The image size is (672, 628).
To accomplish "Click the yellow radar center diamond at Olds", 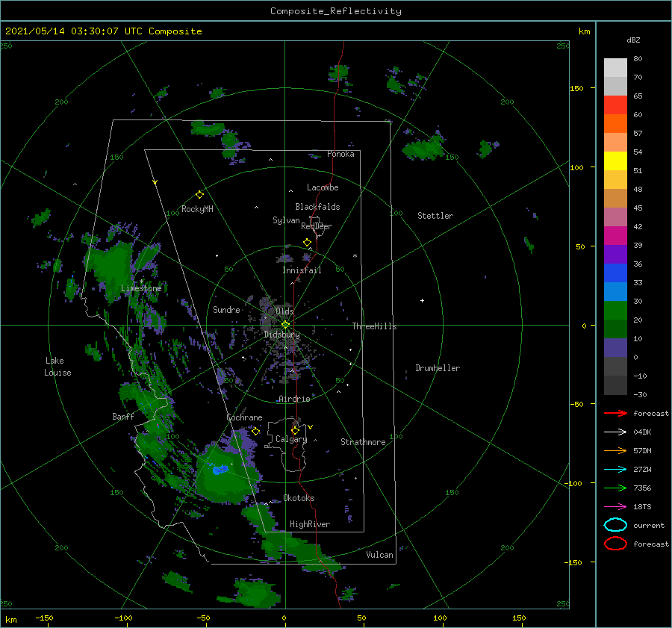I will 285,325.
